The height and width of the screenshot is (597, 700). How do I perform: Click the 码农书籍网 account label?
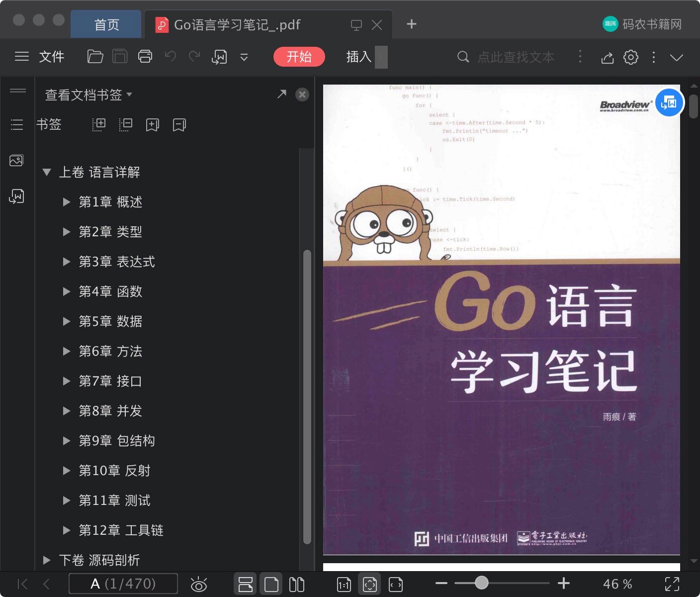coord(652,24)
